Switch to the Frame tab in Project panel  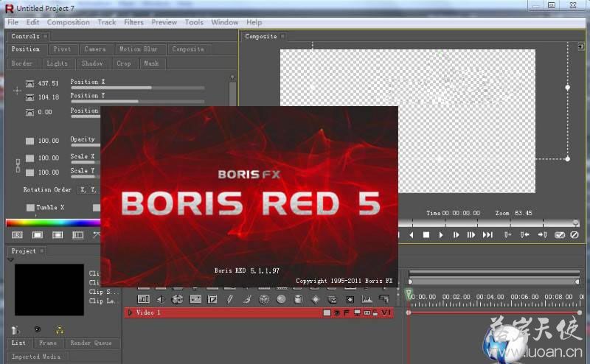pos(48,343)
